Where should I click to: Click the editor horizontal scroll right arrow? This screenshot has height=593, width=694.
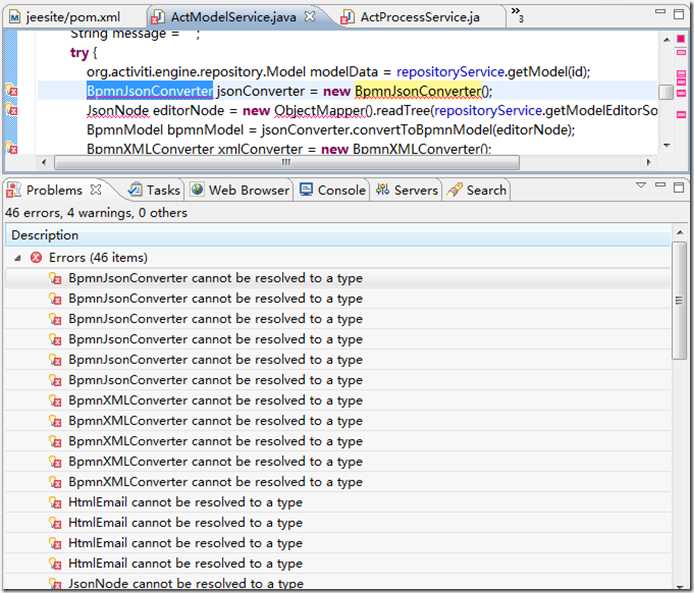pos(649,162)
